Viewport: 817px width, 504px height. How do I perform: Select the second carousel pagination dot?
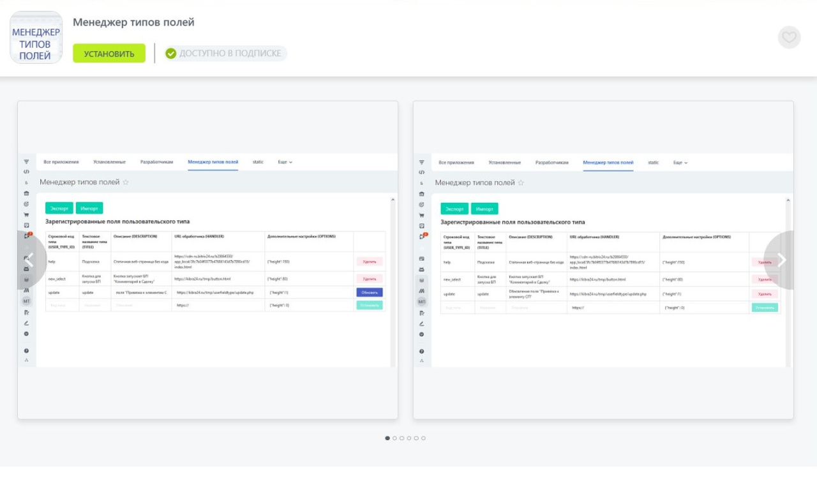(394, 438)
